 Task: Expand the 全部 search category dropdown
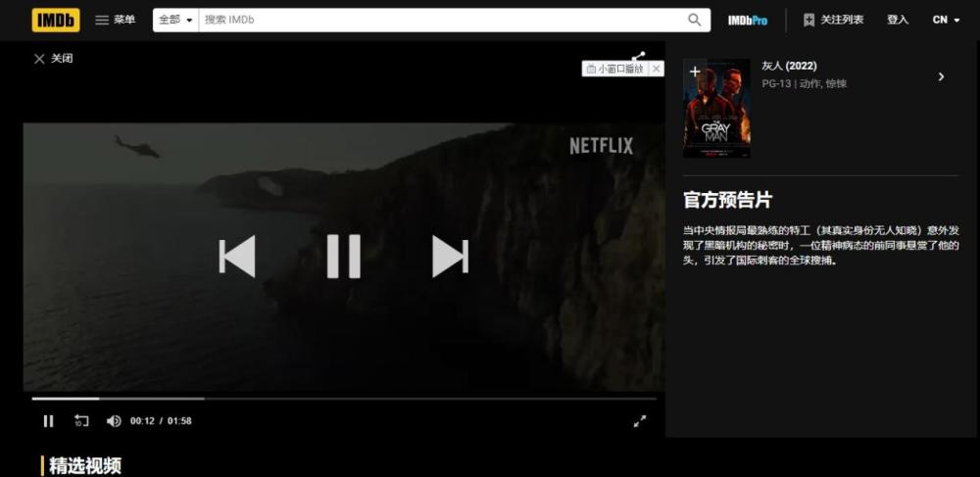(x=175, y=20)
